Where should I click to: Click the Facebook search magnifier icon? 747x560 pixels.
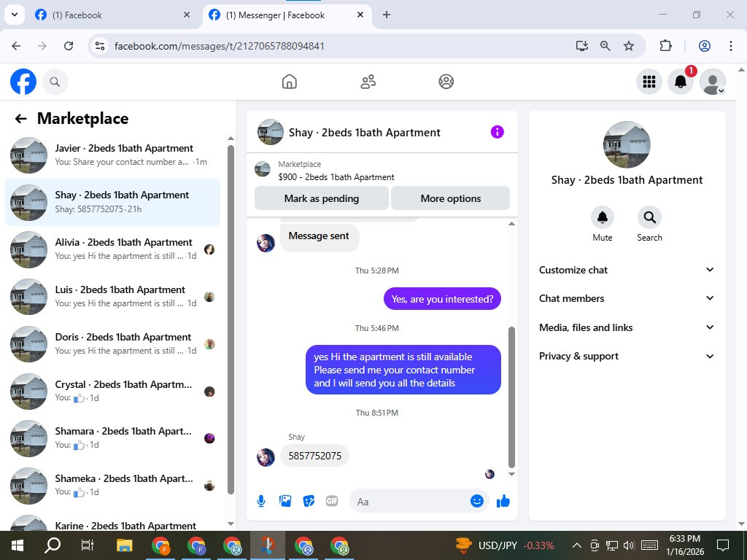point(55,82)
